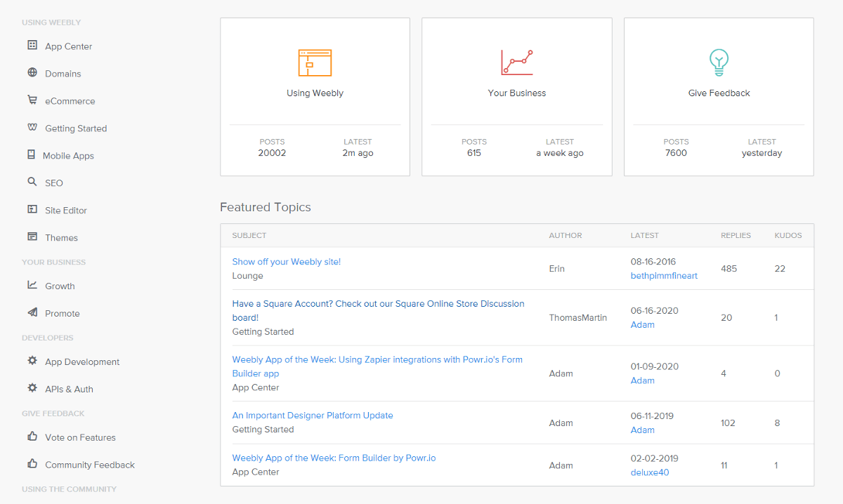Image resolution: width=843 pixels, height=504 pixels.
Task: Click Adam under the 01-09-2020 date
Action: [643, 380]
